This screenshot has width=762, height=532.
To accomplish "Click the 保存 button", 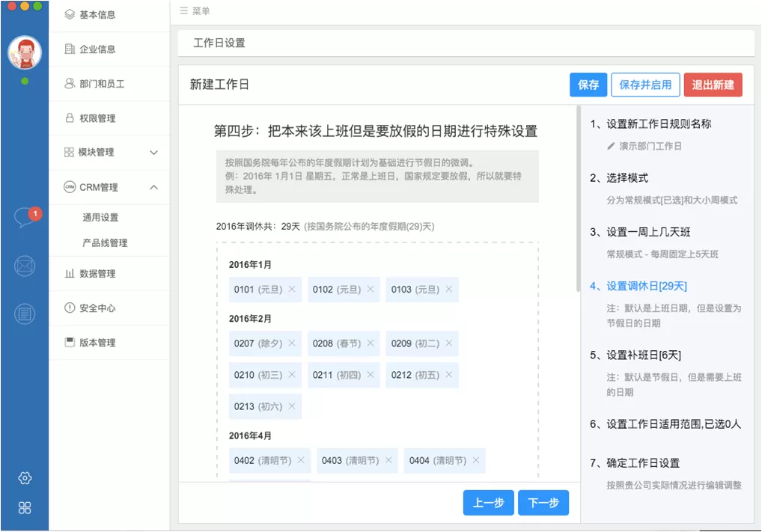I will pos(588,85).
